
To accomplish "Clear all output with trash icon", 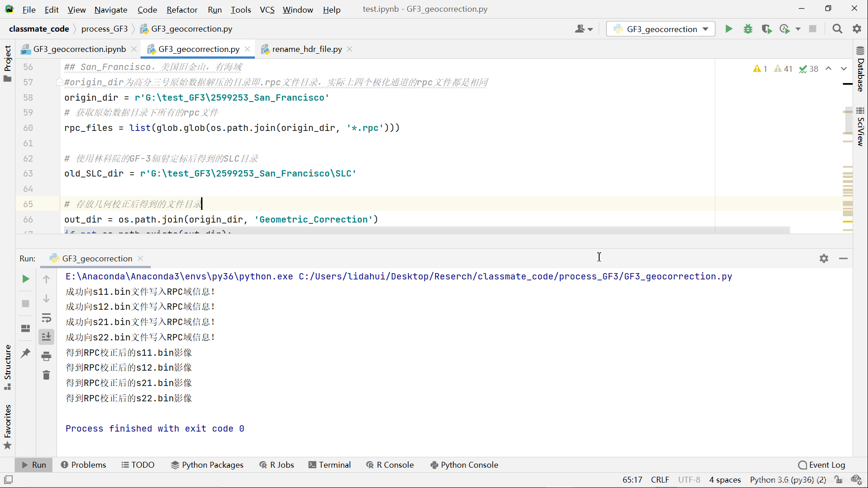I will click(x=46, y=375).
